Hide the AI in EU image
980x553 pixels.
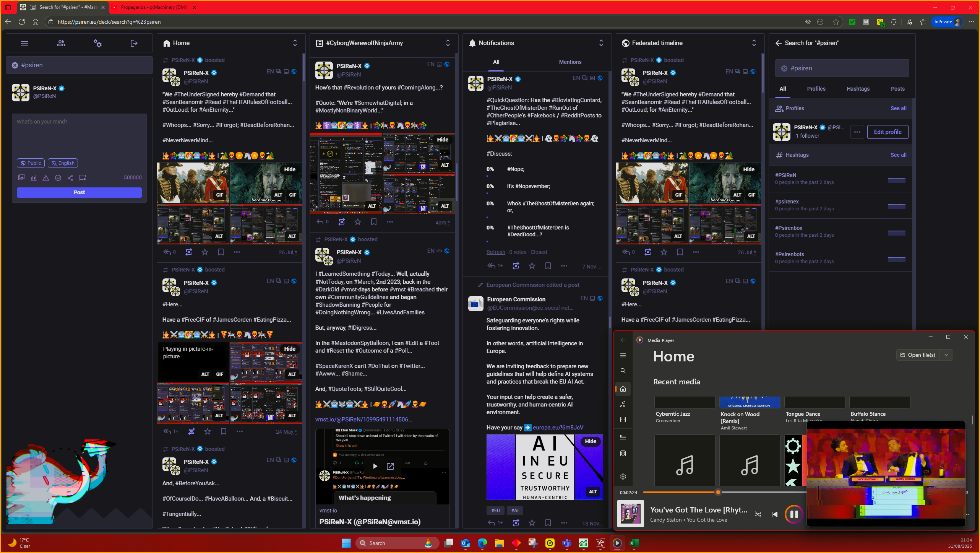[590, 441]
